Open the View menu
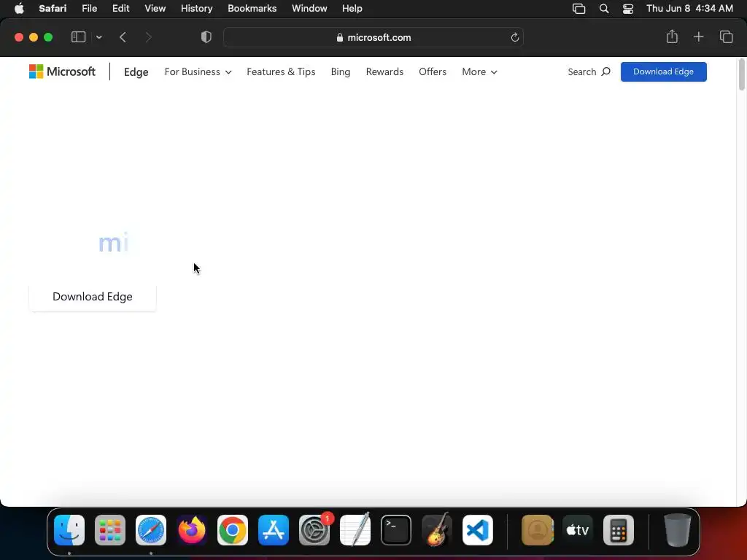 (155, 9)
